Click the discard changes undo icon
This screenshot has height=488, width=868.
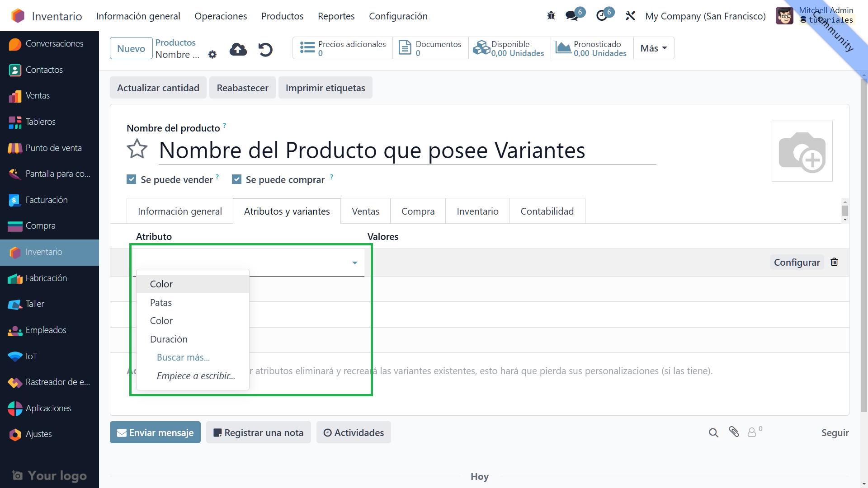click(265, 49)
